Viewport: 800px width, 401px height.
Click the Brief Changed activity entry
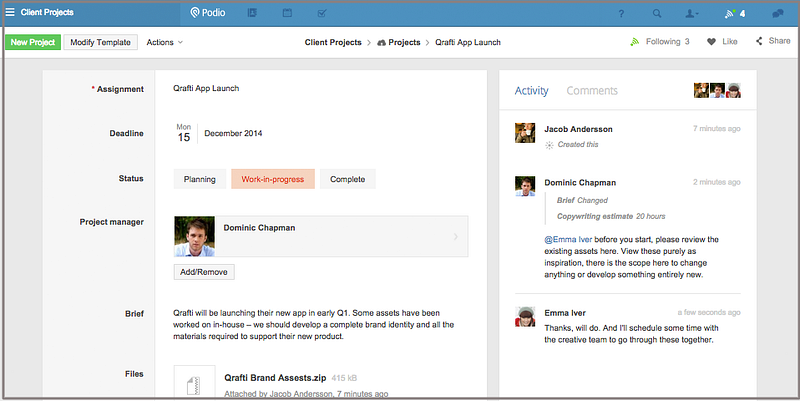click(x=582, y=200)
